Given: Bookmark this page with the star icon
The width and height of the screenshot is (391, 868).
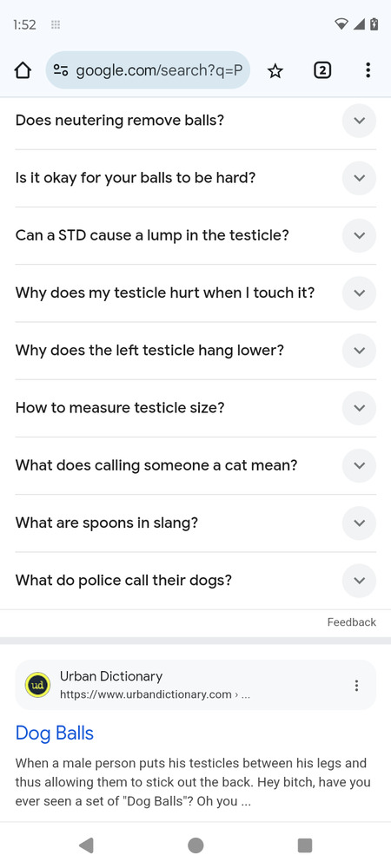Looking at the screenshot, I should tap(275, 70).
